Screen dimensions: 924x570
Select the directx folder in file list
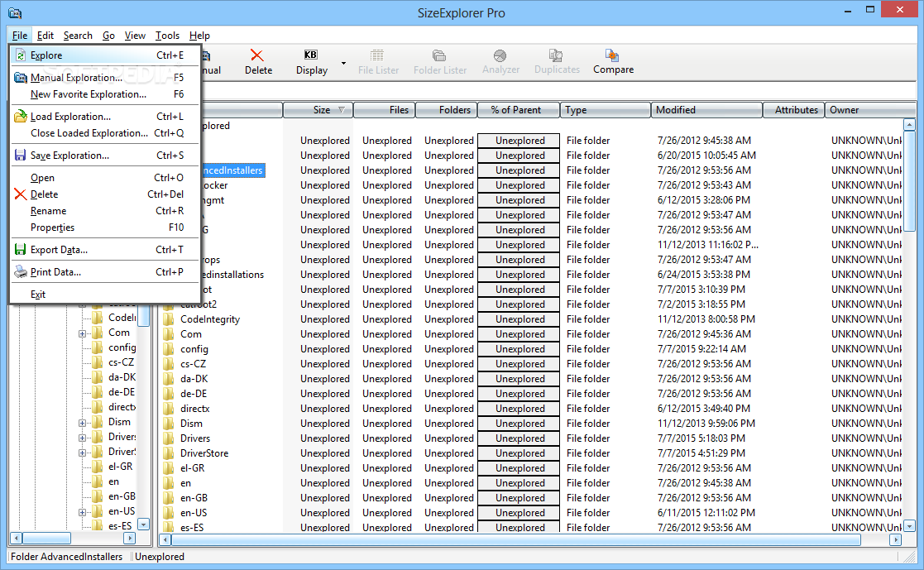[194, 409]
